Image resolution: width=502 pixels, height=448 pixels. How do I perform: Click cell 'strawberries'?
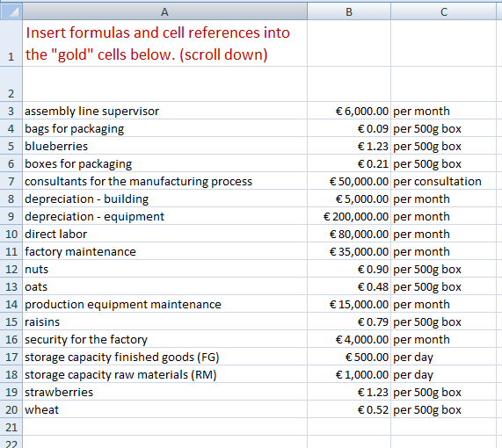pyautogui.click(x=165, y=392)
